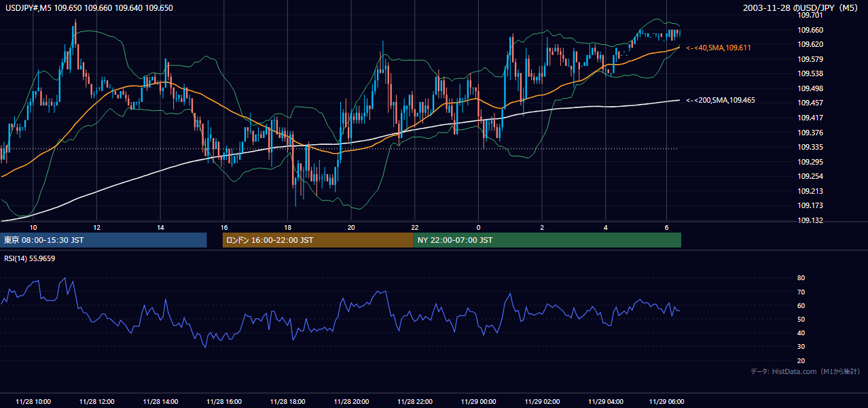Click the HistData.com data source credit
This screenshot has height=408, width=868.
tap(806, 371)
